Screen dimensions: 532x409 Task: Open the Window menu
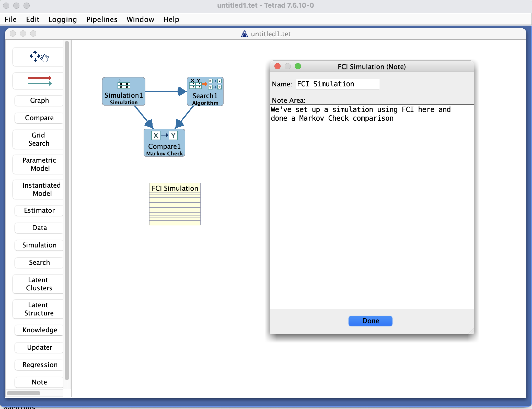[140, 19]
